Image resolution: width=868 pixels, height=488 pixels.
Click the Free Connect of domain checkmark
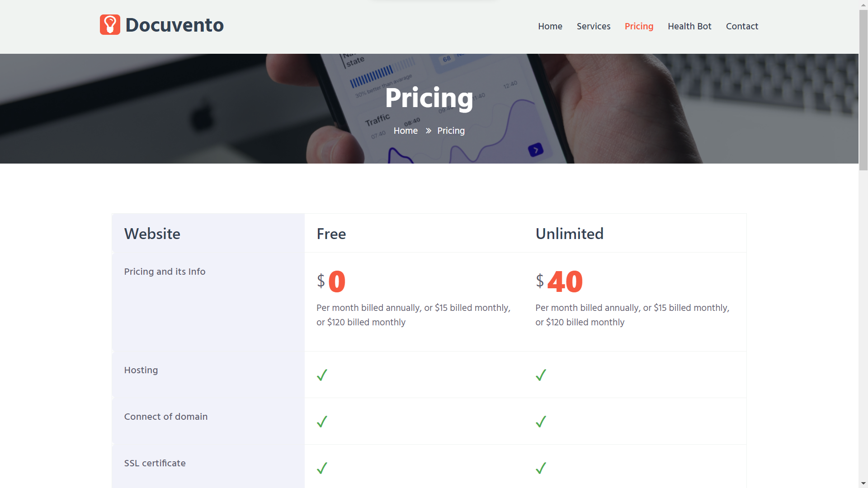coord(322,421)
